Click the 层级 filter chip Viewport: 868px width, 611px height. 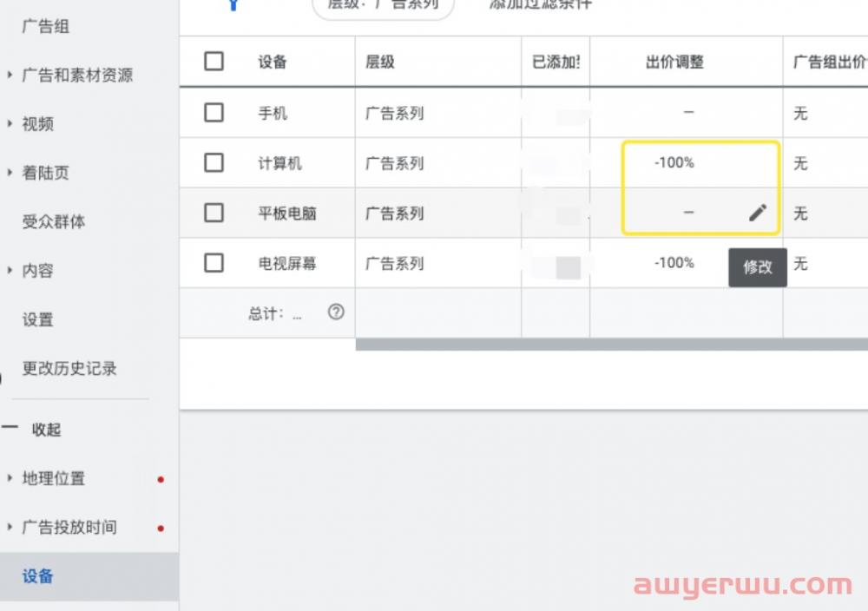click(x=383, y=7)
